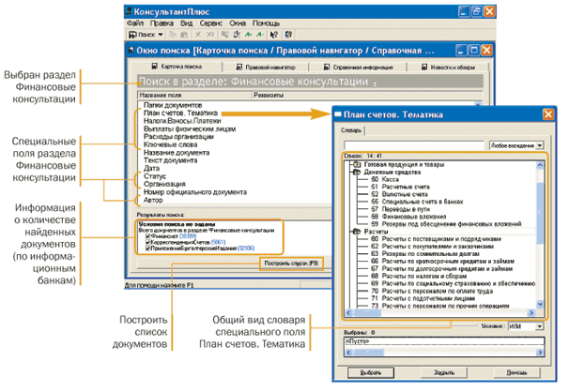Open the Окна menu
Screen dimensions: 569x392
pos(238,23)
